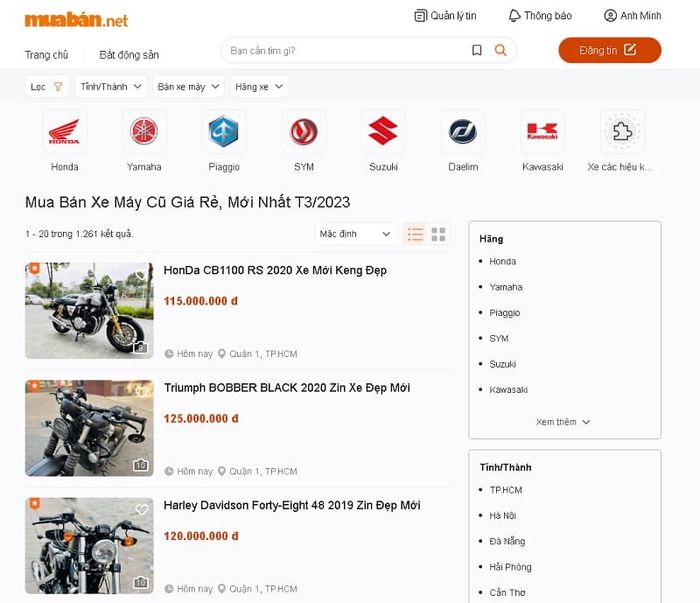Open the Triumph Bobber thumbnail image
The image size is (700, 603).
tap(89, 428)
